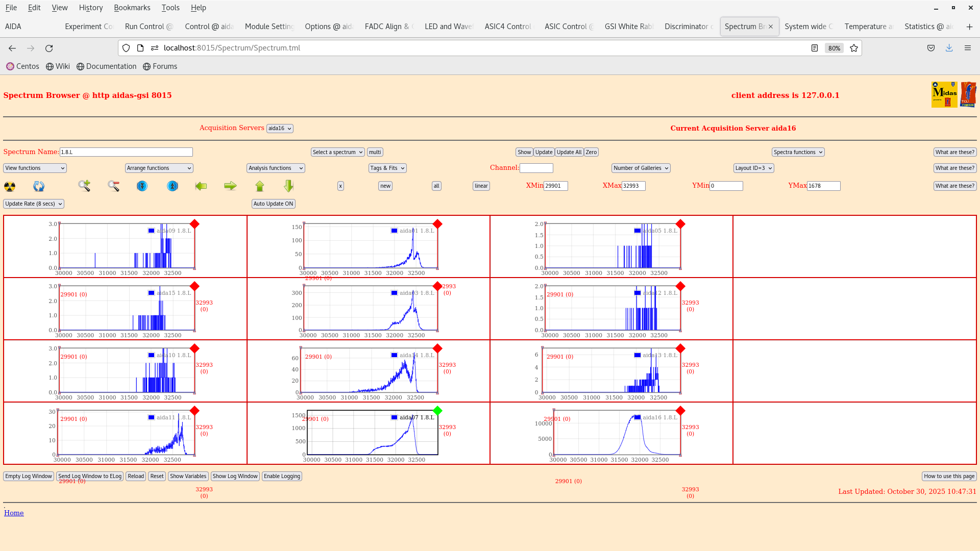Image resolution: width=980 pixels, height=551 pixels.
Task: Open the Bookmarks menu
Action: [x=132, y=8]
